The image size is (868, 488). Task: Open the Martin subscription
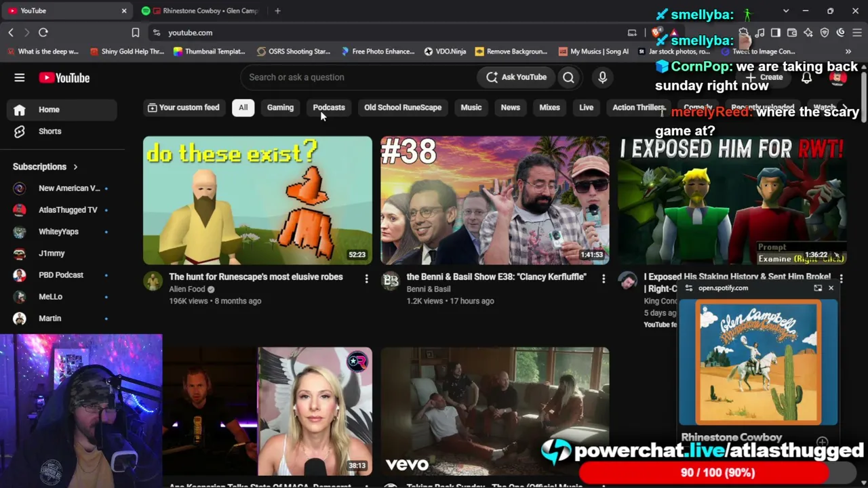click(x=62, y=319)
